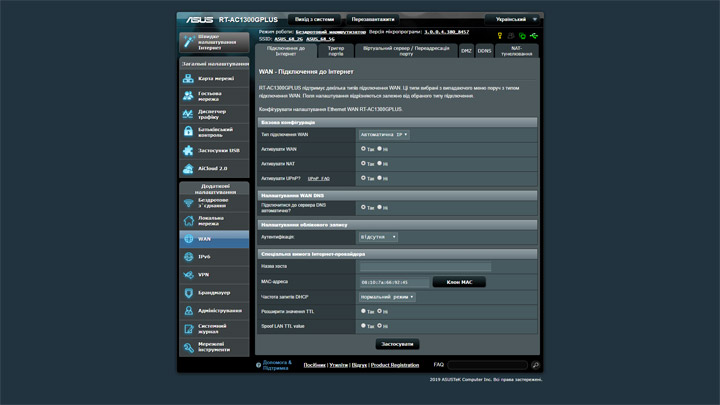Set Активувати UPnP to Так
The width and height of the screenshot is (720, 405).
pos(363,178)
